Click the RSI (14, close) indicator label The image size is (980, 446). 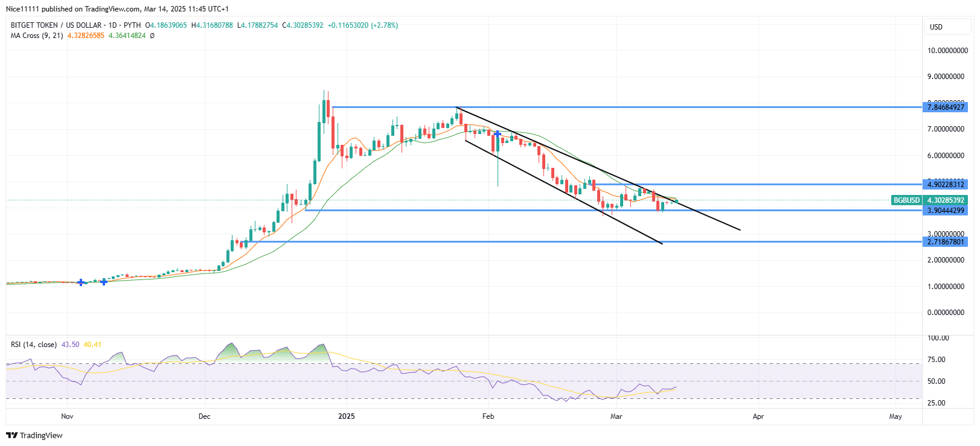(x=34, y=345)
